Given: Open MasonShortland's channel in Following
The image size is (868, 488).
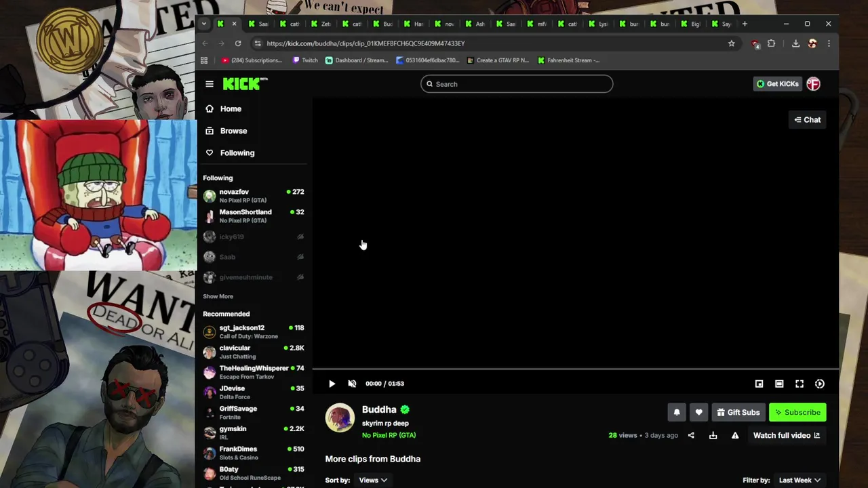Looking at the screenshot, I should (x=254, y=216).
